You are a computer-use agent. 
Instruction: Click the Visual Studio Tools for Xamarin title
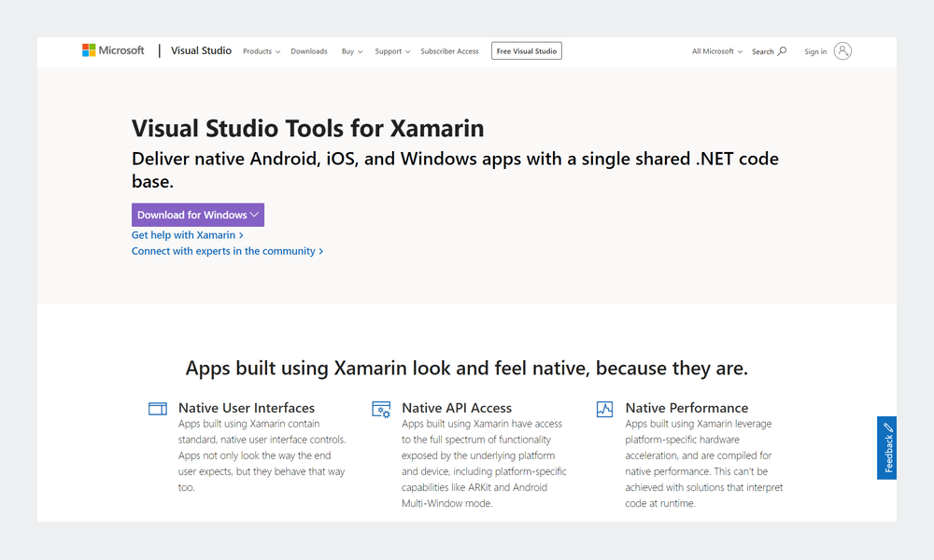click(308, 129)
